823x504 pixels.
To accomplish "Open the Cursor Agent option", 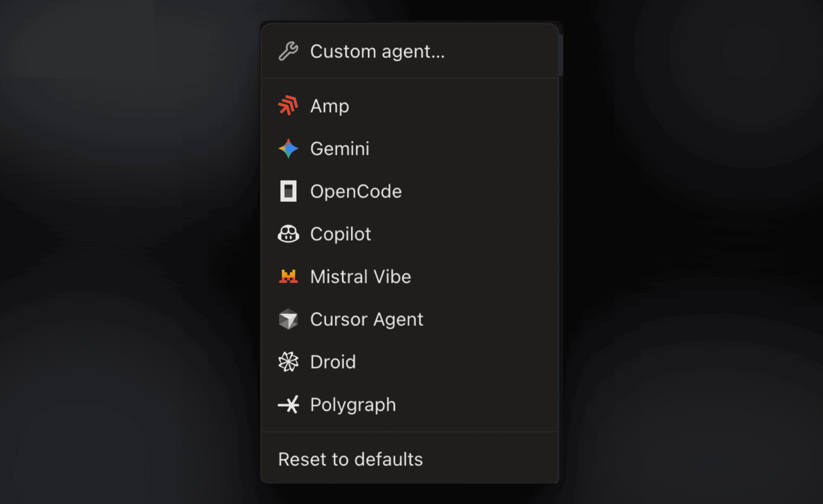I will click(410, 319).
